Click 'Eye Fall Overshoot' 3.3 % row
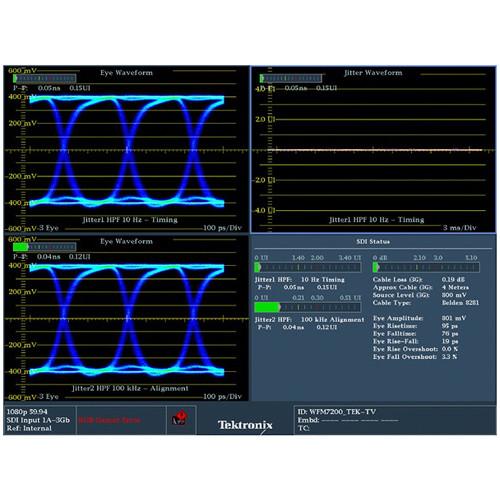Screen dimensions: 500x500 pos(415,356)
